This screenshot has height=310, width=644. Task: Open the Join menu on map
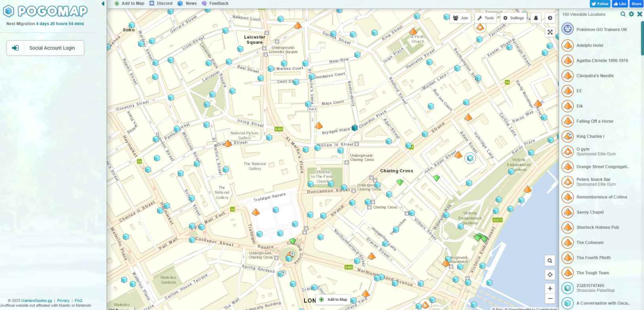(460, 18)
